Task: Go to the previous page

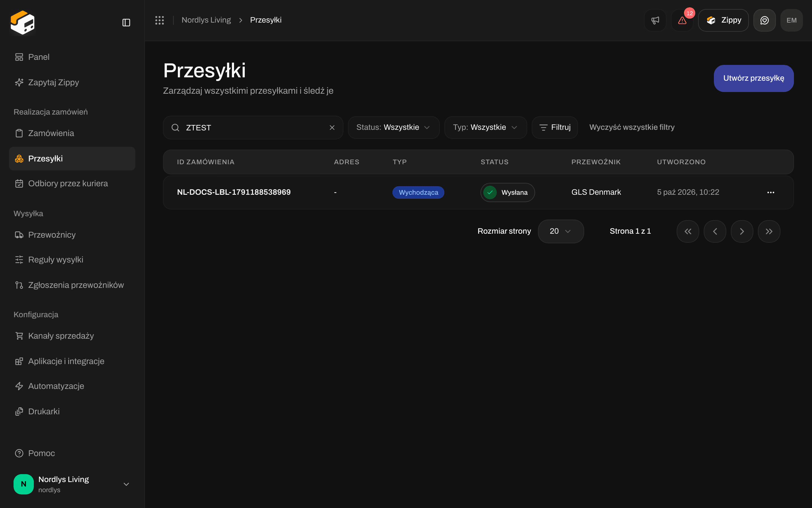Action: (x=715, y=231)
